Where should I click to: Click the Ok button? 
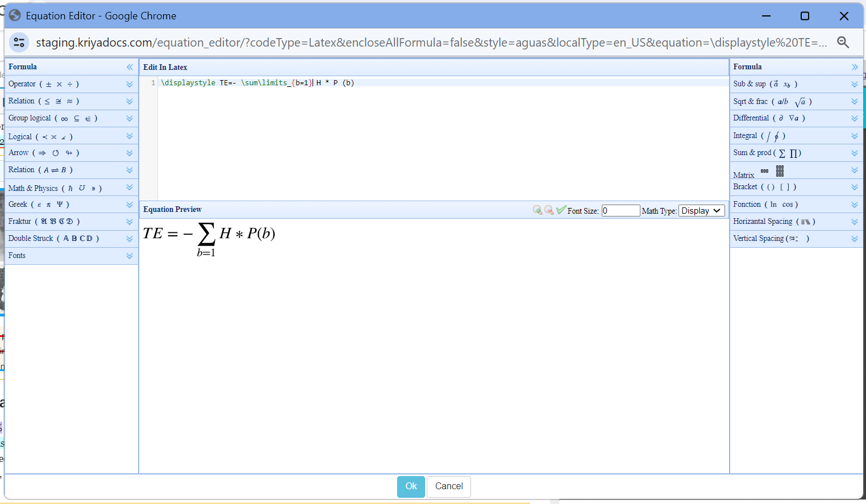411,486
